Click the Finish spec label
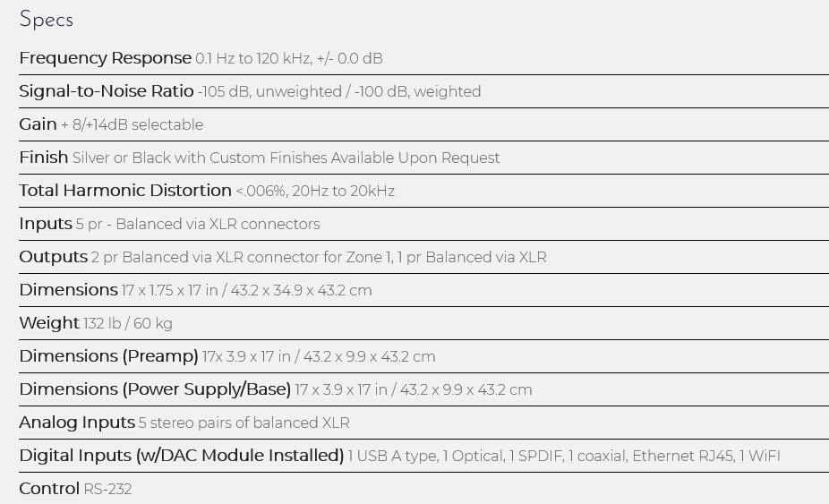829x504 pixels. coord(43,158)
